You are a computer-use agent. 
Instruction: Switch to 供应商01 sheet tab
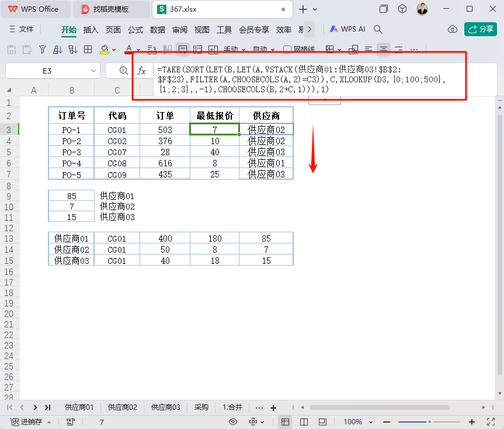[79, 407]
